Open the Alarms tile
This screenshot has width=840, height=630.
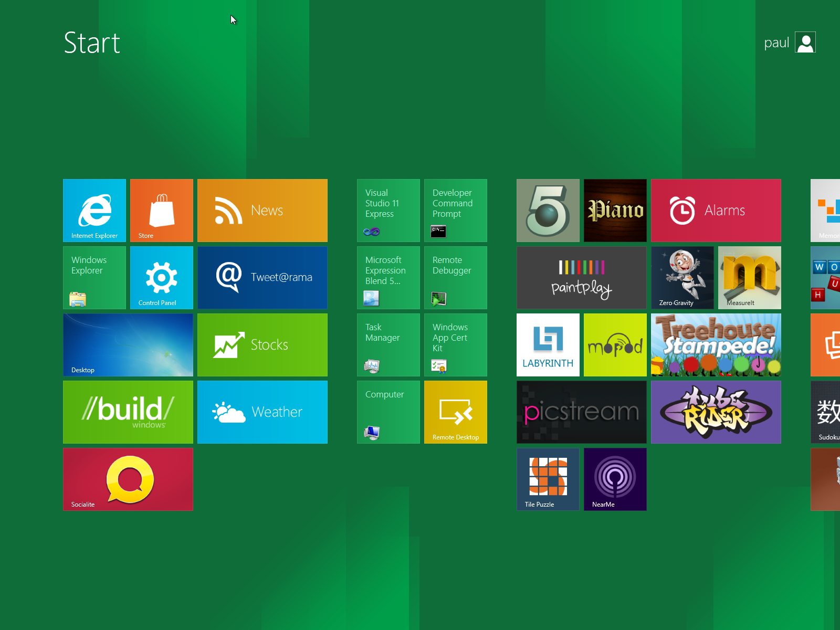pos(716,211)
